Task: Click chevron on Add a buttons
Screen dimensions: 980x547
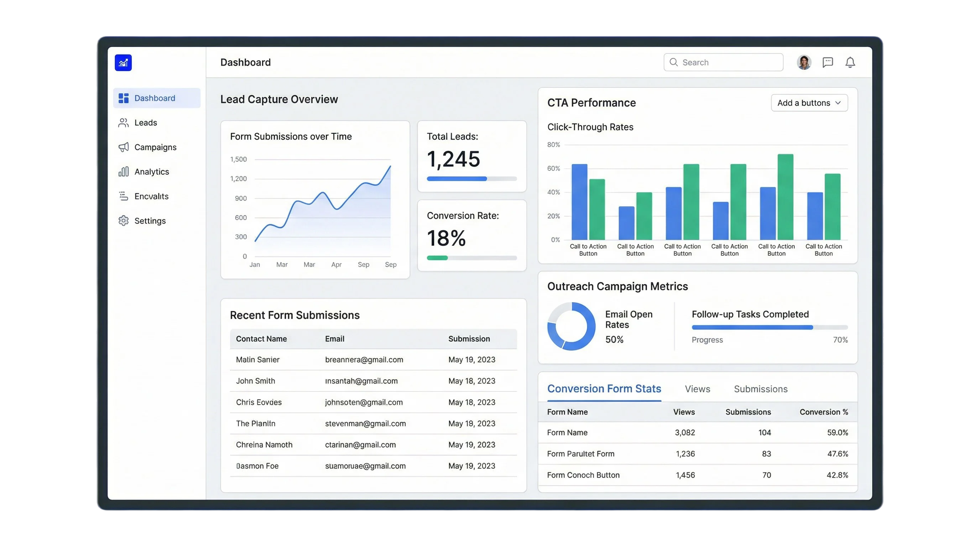Action: [x=838, y=103]
